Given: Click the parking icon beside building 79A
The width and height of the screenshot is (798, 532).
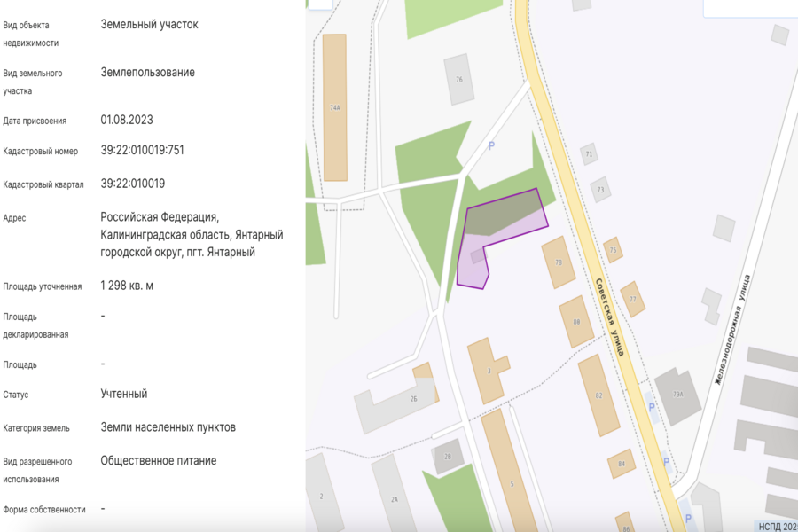Looking at the screenshot, I should coord(653,407).
